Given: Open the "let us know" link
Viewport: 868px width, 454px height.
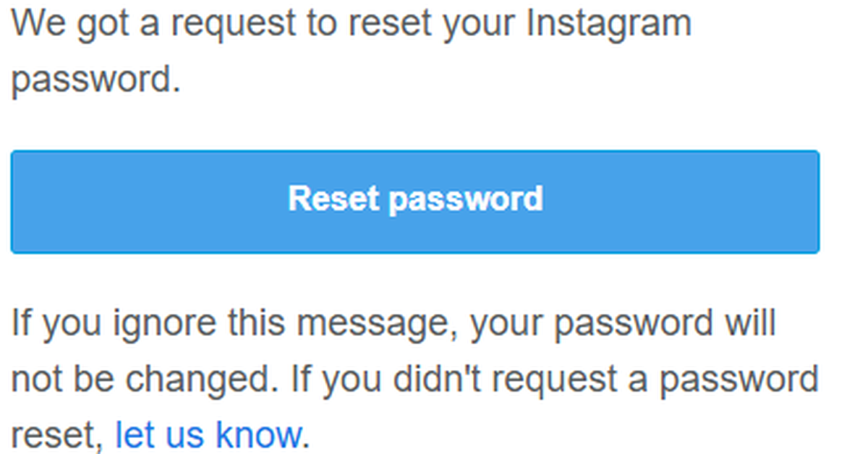Looking at the screenshot, I should coord(208,434).
